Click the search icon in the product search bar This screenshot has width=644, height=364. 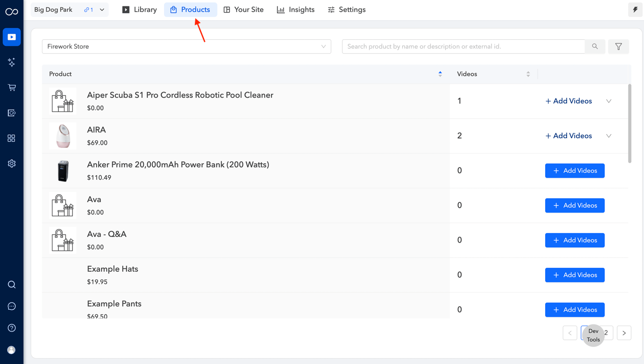[x=594, y=46]
